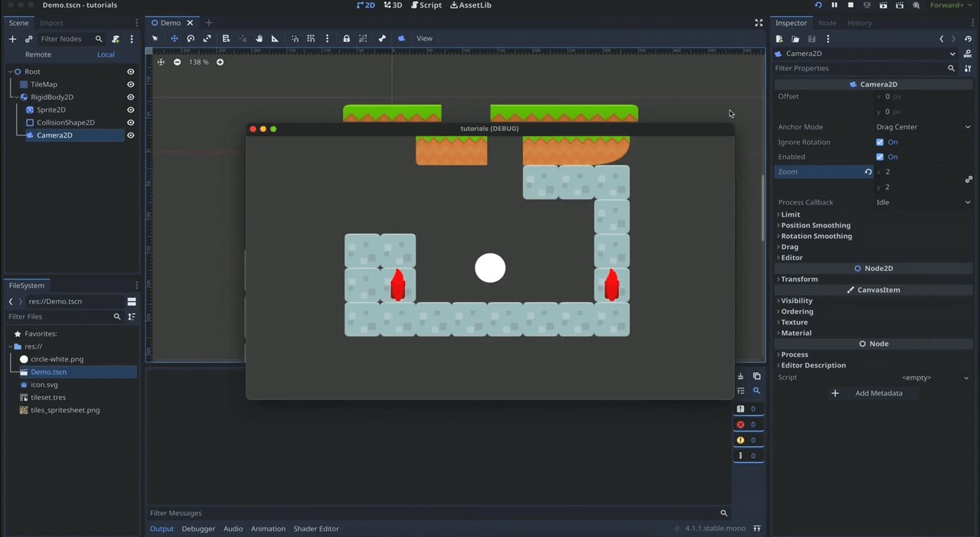Image resolution: width=980 pixels, height=537 pixels.
Task: Click the Camera2D preview icon in toolbar
Action: click(401, 38)
